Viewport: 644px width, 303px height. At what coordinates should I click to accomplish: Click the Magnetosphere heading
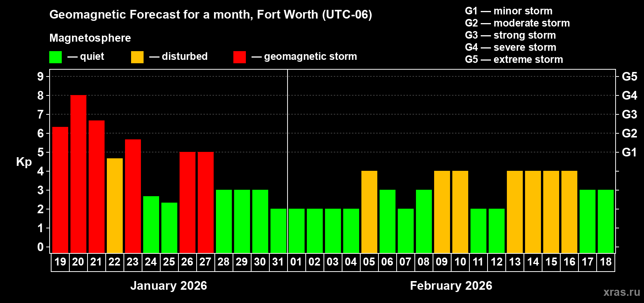tap(90, 38)
